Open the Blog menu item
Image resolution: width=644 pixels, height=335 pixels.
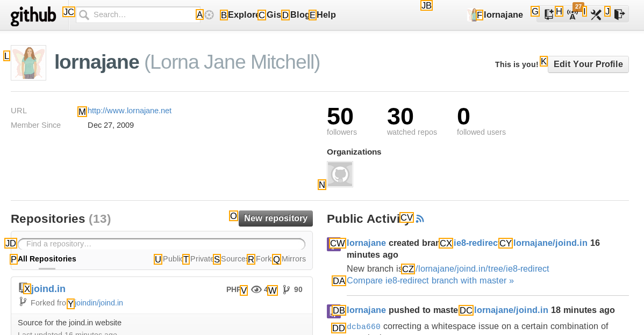click(x=300, y=14)
